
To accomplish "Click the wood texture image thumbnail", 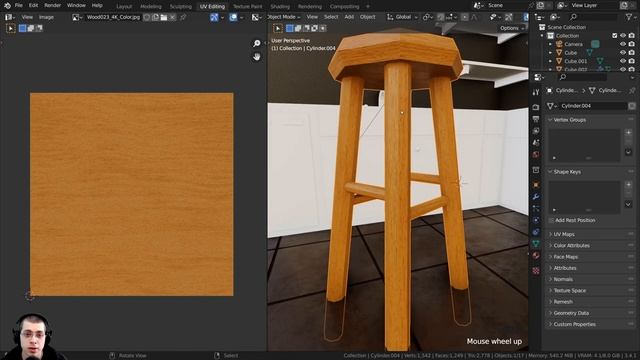I will (131, 194).
